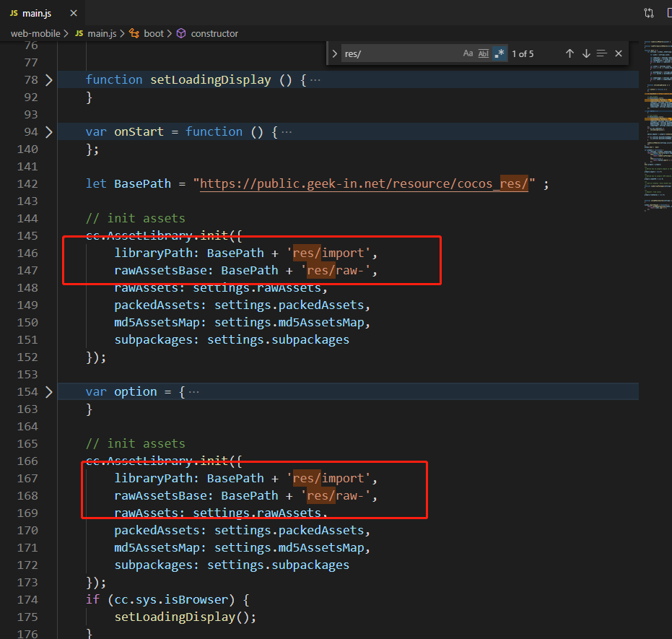
Task: Toggle Match Whole Word in find widget
Action: pyautogui.click(x=484, y=53)
